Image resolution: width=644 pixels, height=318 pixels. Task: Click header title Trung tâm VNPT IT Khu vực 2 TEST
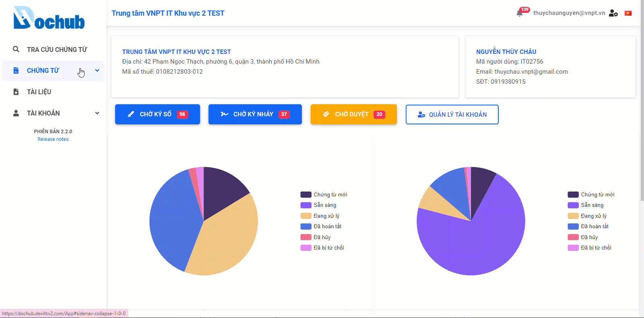168,13
